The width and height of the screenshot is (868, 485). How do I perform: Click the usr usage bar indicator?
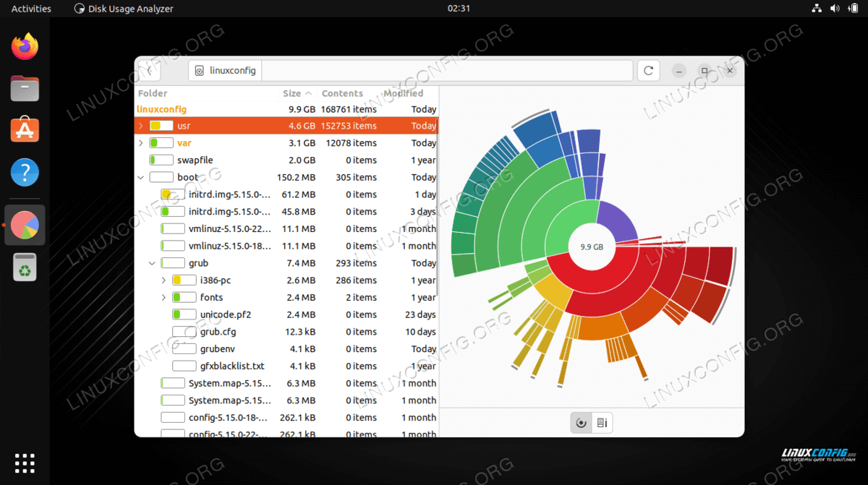[161, 126]
